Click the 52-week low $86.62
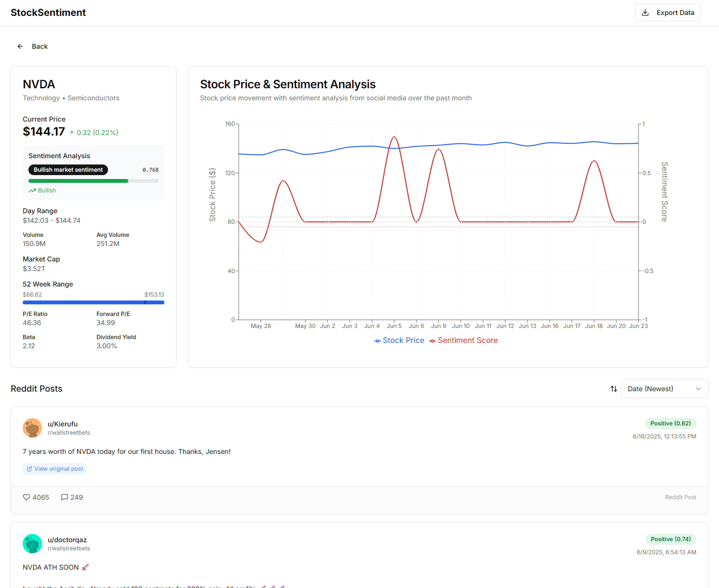This screenshot has height=588, width=719. (x=32, y=295)
